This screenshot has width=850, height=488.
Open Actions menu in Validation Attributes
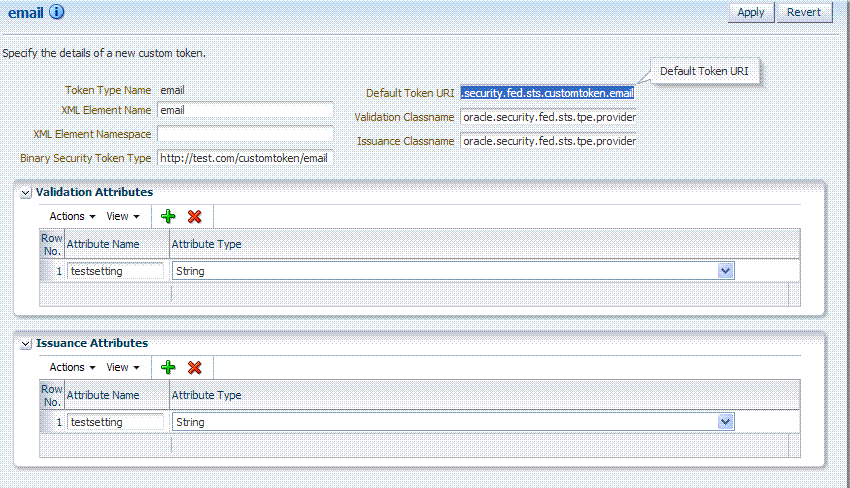tap(72, 216)
